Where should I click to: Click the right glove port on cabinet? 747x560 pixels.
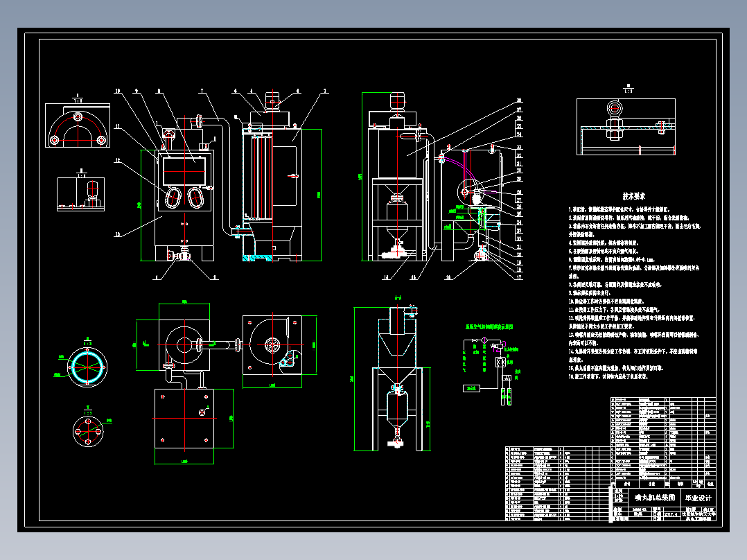[195, 197]
